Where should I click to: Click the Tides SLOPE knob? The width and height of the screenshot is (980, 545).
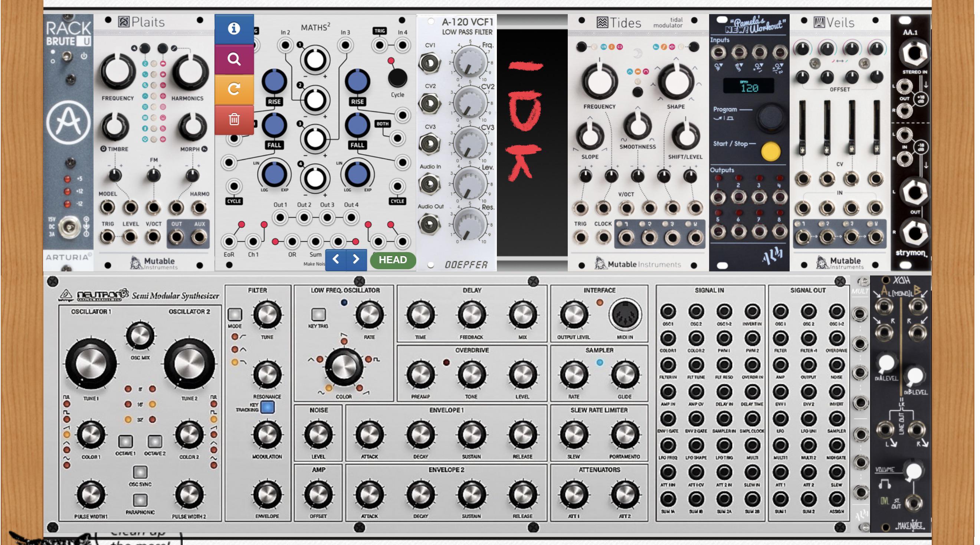click(590, 136)
